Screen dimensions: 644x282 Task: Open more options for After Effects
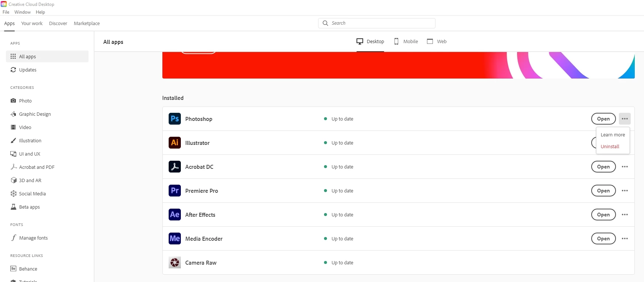pos(624,215)
